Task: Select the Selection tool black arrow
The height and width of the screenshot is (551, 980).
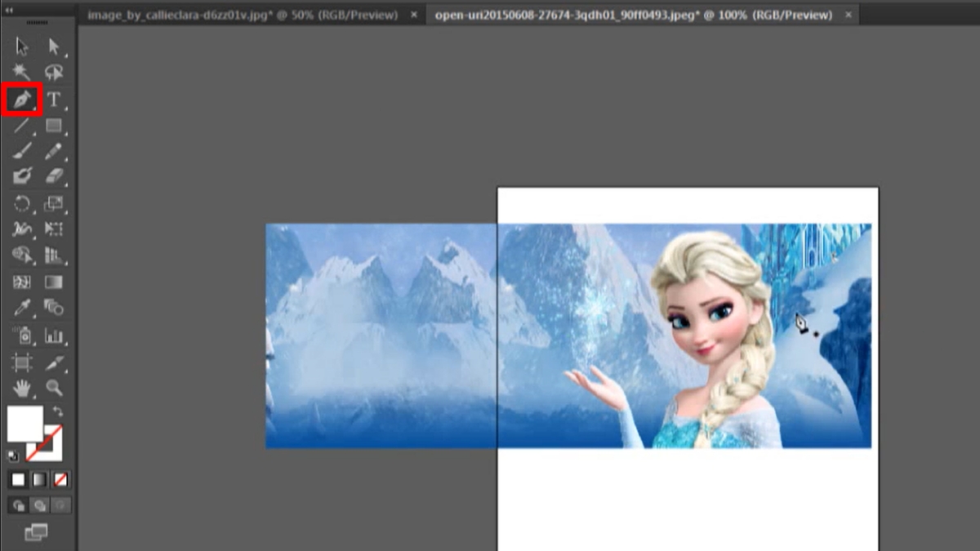Action: click(22, 47)
